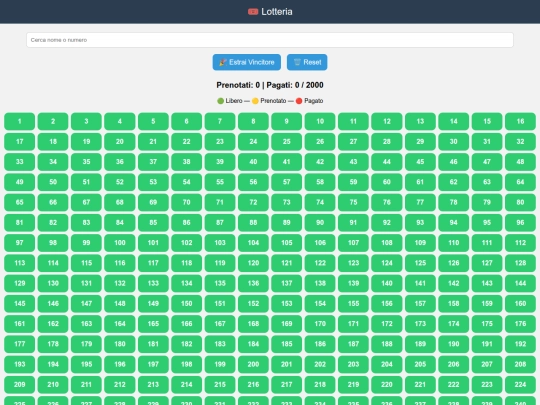Select ticket 144
The image size is (540, 405).
tap(520, 283)
